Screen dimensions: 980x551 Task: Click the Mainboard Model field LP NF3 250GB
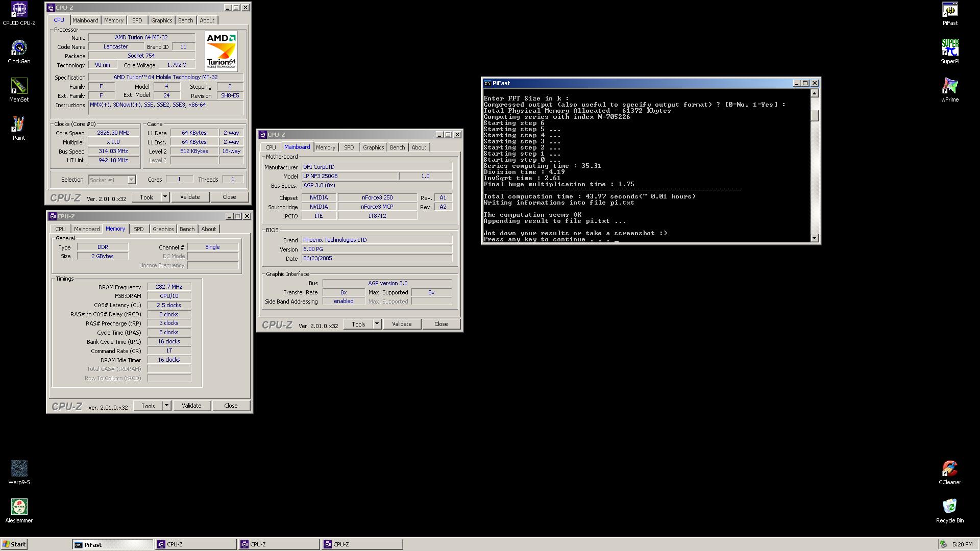tap(350, 176)
